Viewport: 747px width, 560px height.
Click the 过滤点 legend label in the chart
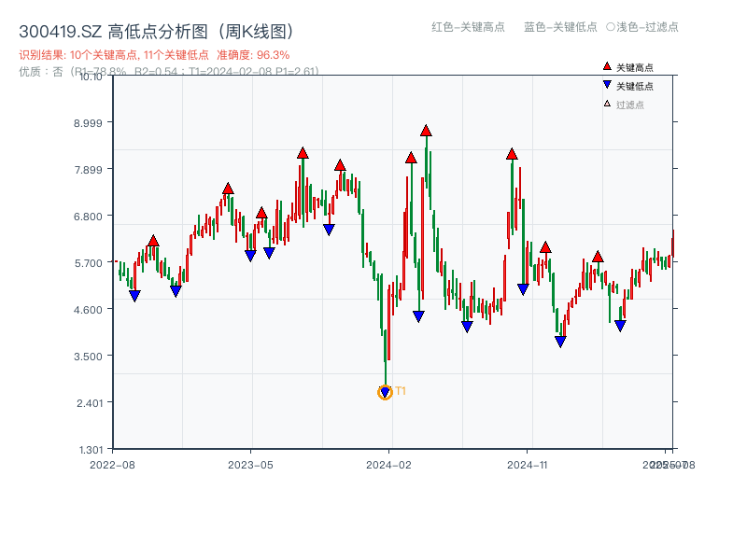(629, 105)
